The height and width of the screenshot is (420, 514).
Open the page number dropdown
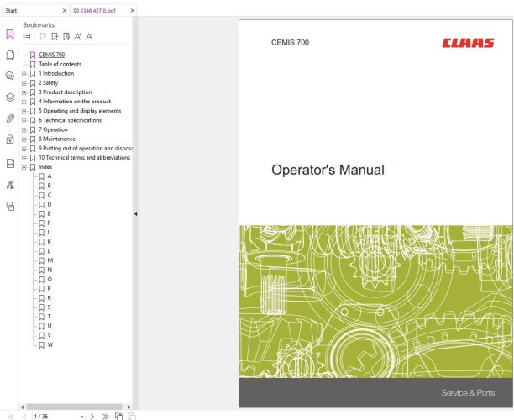pos(82,417)
